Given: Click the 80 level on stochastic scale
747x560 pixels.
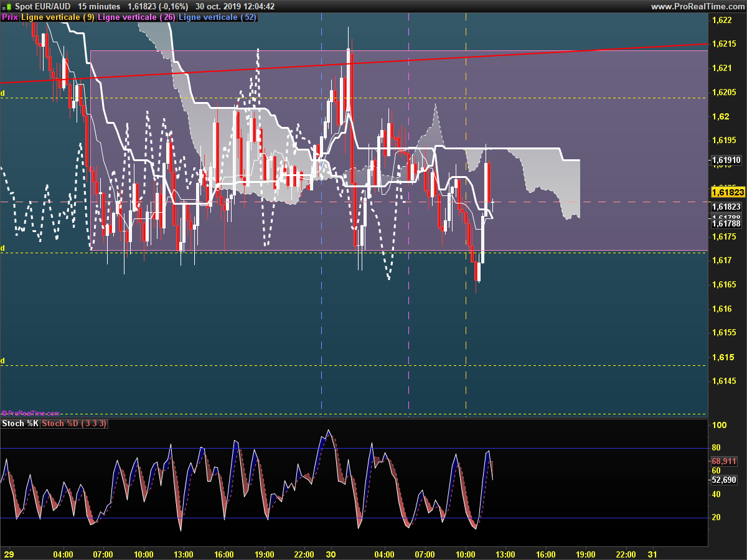Looking at the screenshot, I should click(716, 448).
